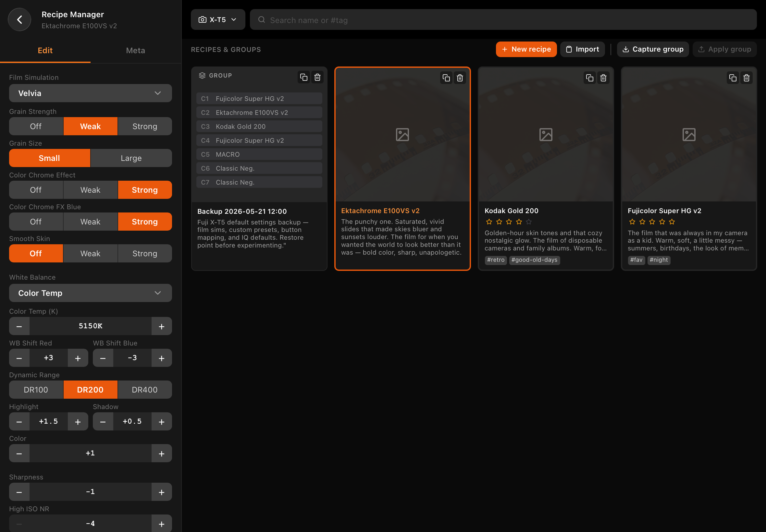Increase WB Shift Red
This screenshot has height=532, width=766.
point(78,358)
